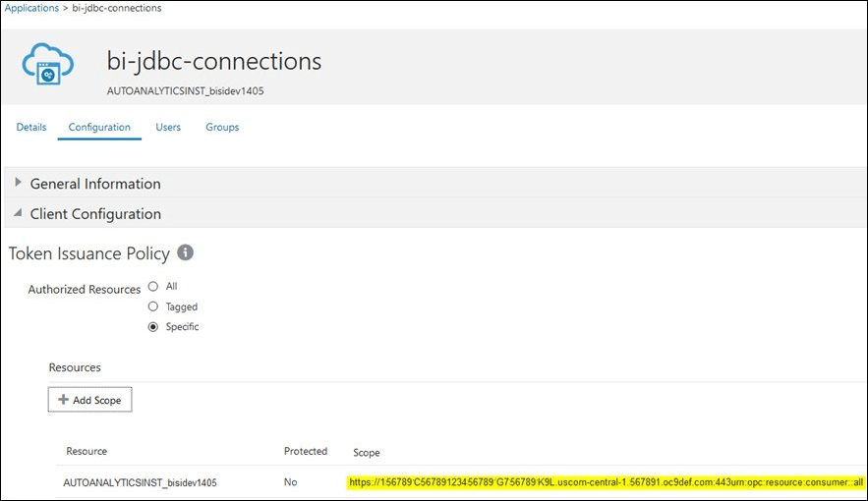Navigate to Applications breadcrumb link
Image resolution: width=868 pixels, height=501 pixels.
(32, 8)
